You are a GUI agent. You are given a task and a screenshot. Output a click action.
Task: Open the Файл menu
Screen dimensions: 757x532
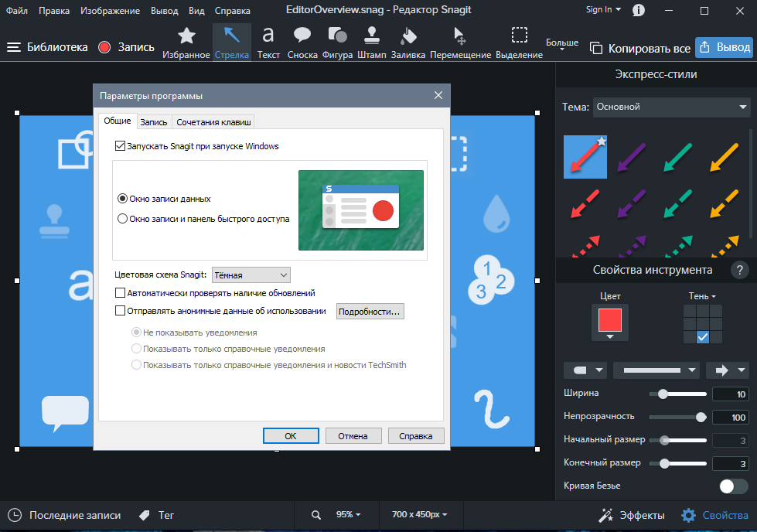point(17,10)
